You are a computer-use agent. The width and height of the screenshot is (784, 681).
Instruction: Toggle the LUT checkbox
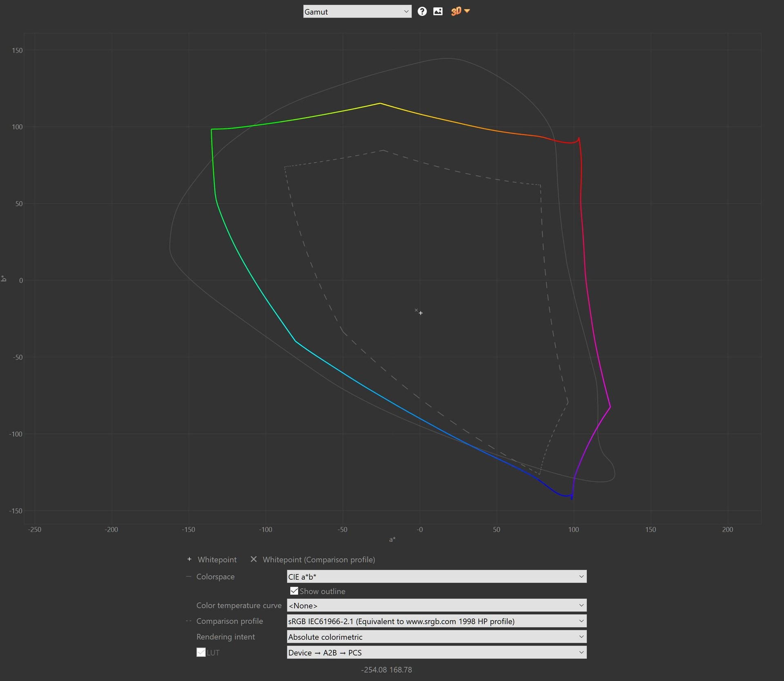201,652
